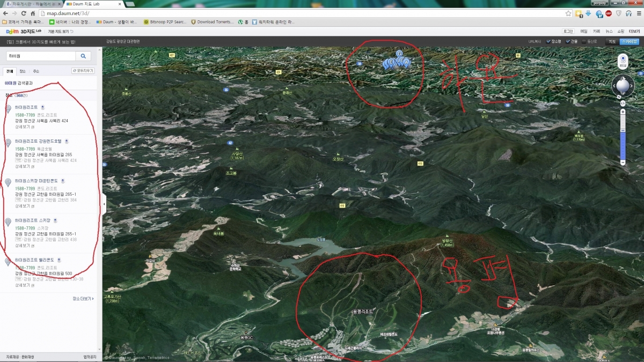Click the shield extension icon
The height and width of the screenshot is (362, 644).
tap(618, 13)
